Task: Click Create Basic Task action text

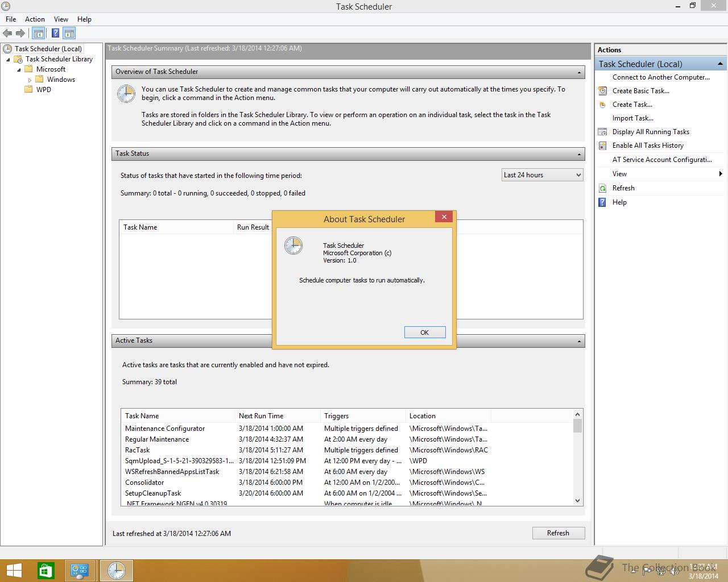Action: 641,91
